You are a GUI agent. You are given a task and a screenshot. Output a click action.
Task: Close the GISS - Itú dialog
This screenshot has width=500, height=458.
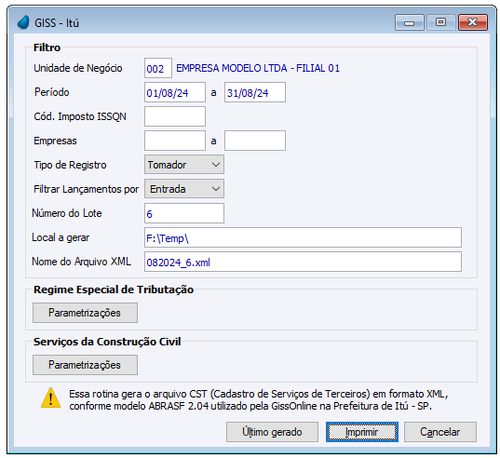point(473,23)
